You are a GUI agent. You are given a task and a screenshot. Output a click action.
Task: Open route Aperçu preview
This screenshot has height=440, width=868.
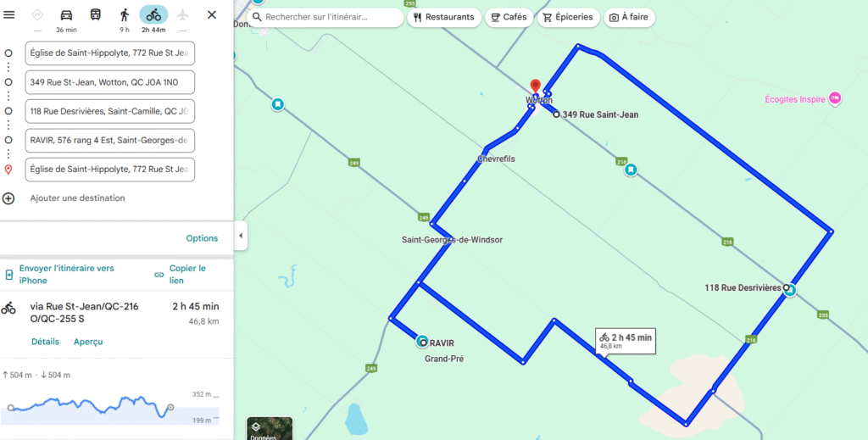click(88, 342)
